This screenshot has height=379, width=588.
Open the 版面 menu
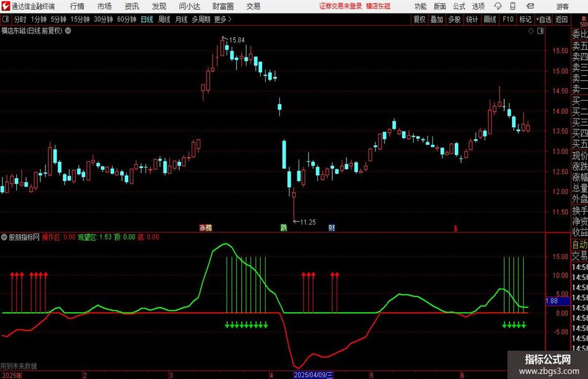click(440, 6)
